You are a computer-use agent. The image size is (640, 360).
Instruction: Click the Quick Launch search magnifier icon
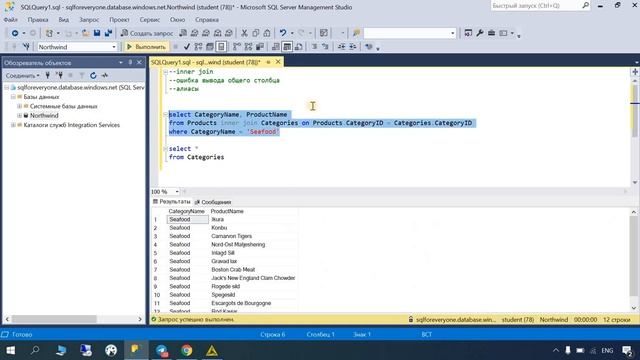pos(585,5)
